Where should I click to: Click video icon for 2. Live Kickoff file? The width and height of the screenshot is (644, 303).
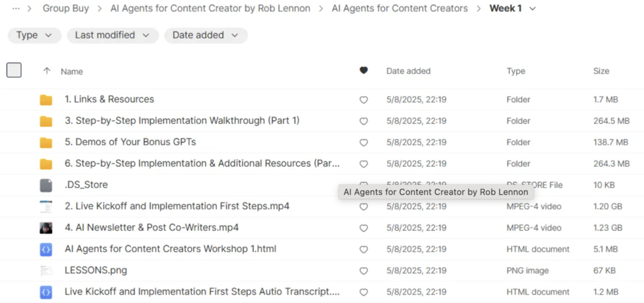click(46, 206)
